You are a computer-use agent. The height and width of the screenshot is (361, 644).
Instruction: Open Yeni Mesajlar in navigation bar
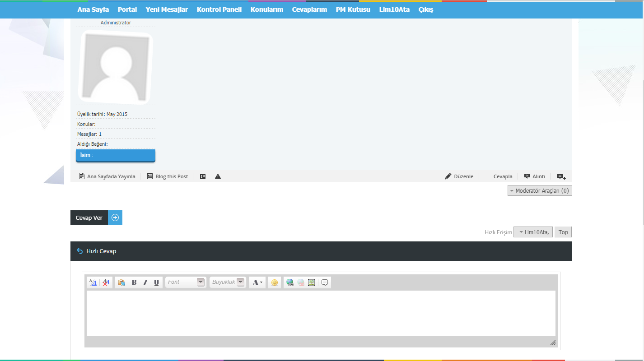[167, 9]
